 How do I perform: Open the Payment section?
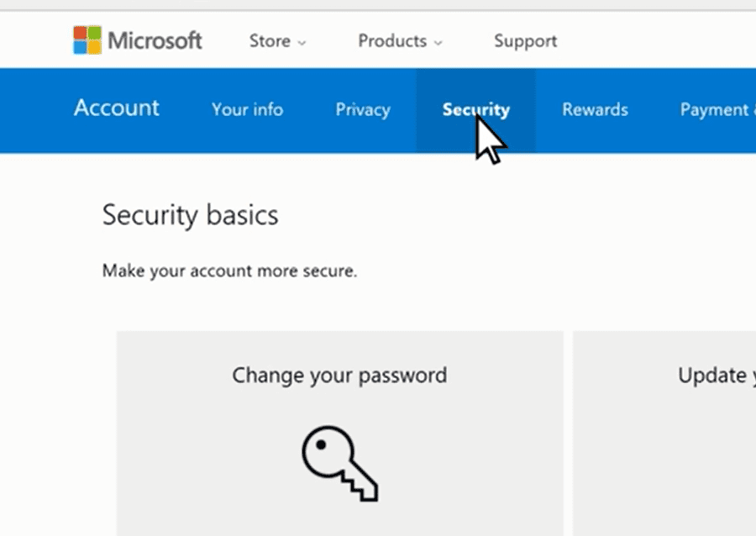[x=716, y=109]
